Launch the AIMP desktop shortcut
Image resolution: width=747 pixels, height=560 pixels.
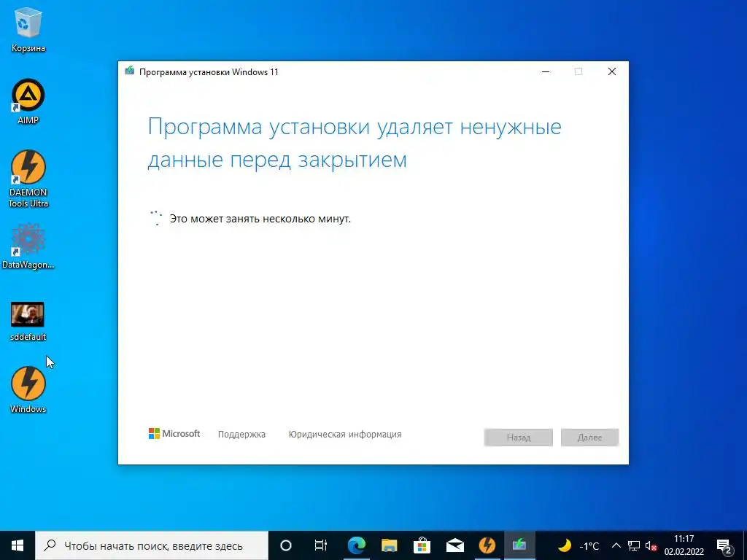[28, 101]
